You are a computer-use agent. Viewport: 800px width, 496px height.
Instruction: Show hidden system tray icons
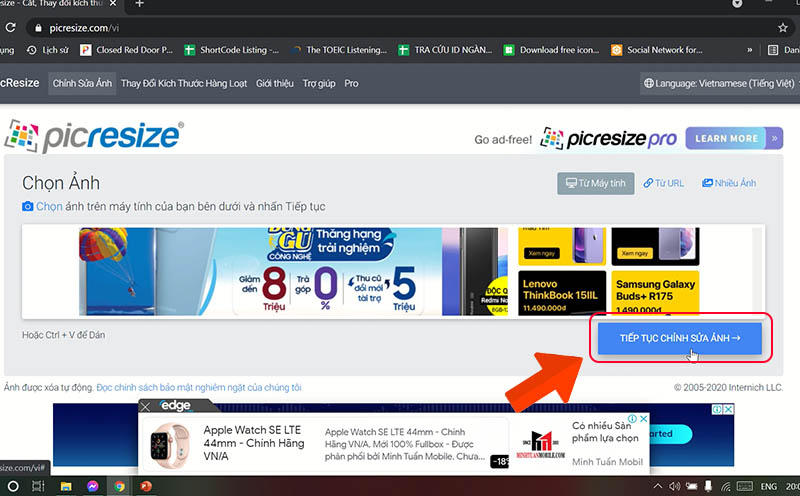tap(657, 486)
